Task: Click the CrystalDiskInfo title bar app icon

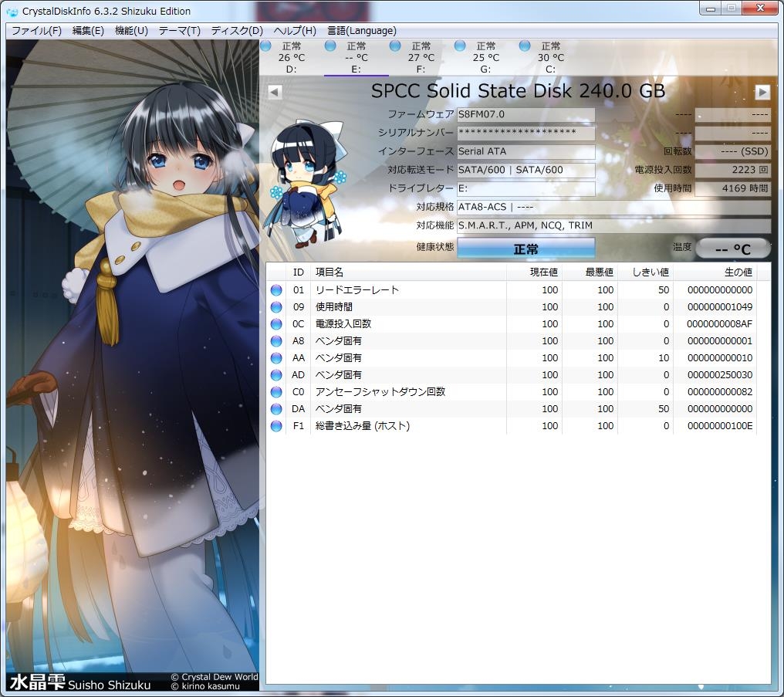Action: [12, 11]
